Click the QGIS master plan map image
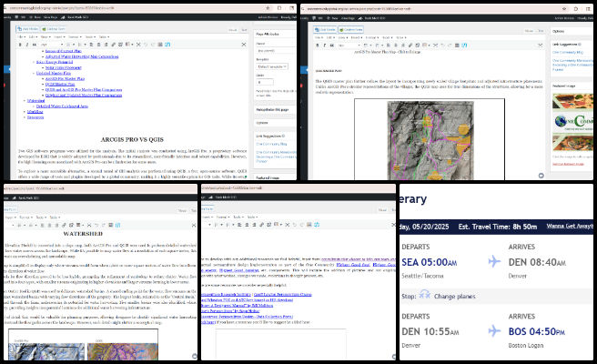Viewport: 597px width, 364px height. point(430,139)
